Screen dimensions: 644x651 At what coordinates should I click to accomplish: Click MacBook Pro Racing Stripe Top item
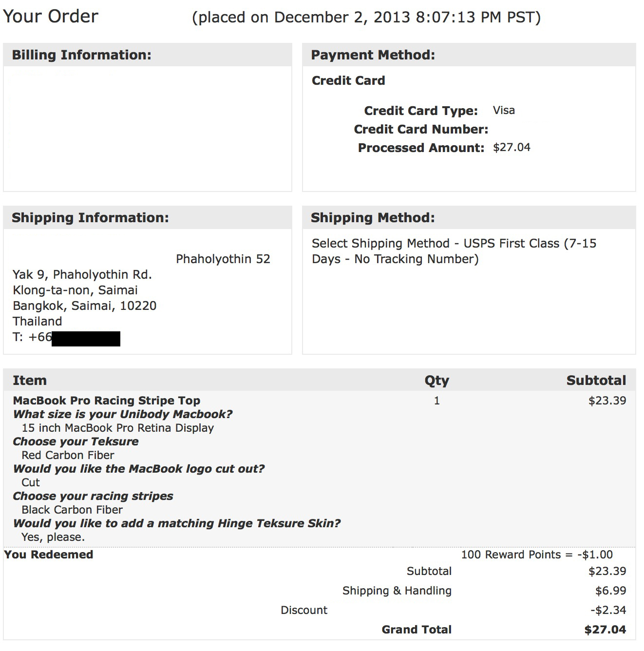point(107,401)
